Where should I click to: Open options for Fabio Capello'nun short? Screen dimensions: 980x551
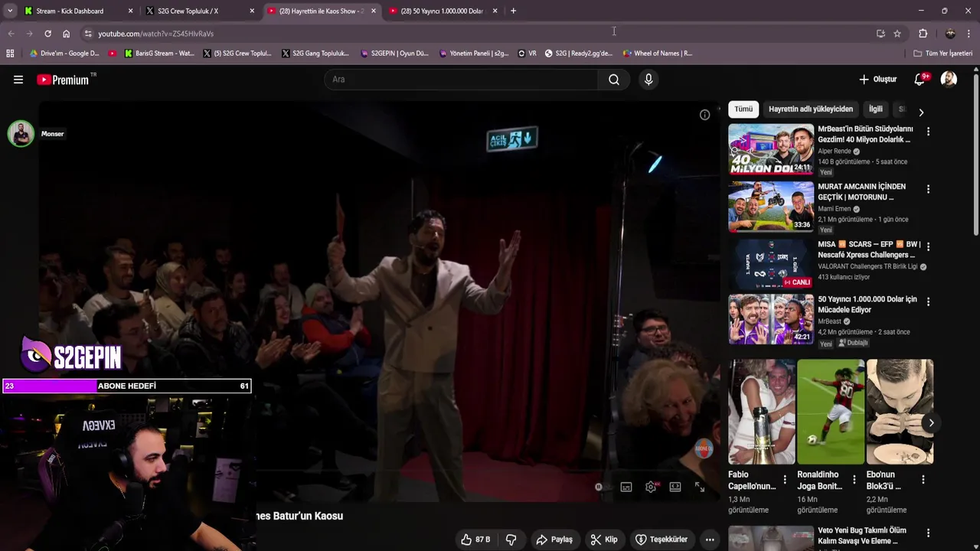coord(785,480)
